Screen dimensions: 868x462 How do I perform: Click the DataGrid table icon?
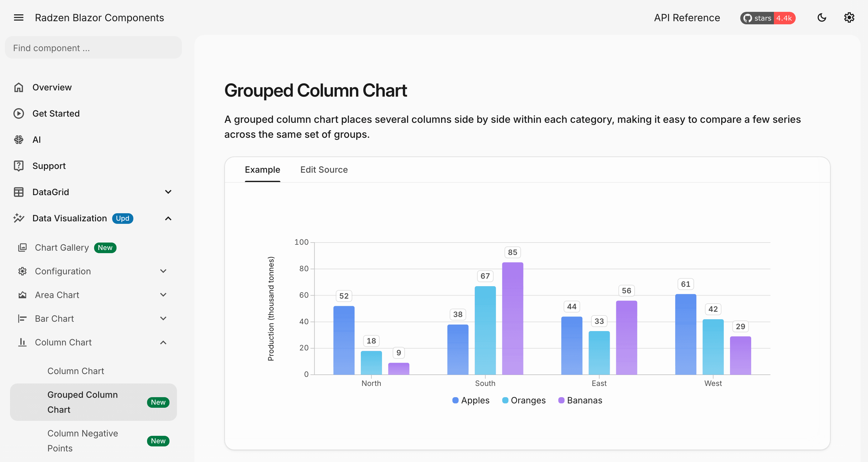pos(18,192)
